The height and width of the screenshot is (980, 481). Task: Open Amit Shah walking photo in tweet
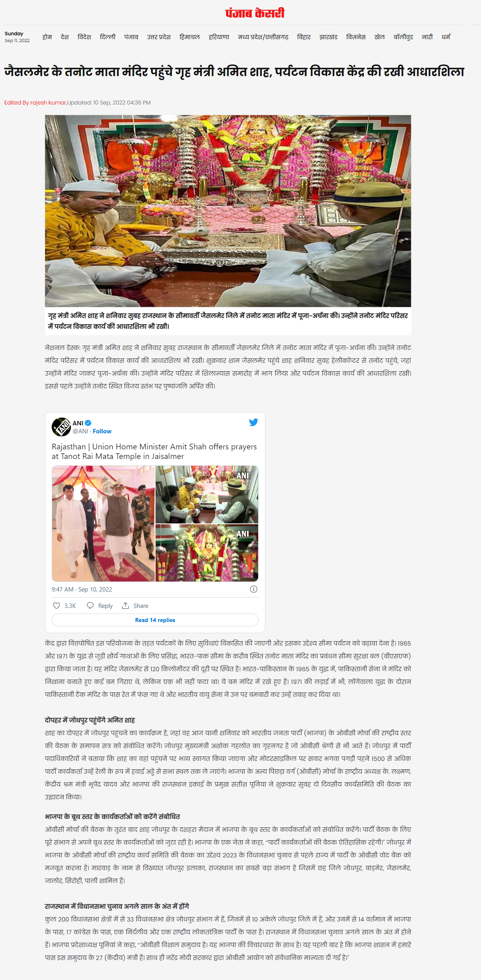coord(103,523)
